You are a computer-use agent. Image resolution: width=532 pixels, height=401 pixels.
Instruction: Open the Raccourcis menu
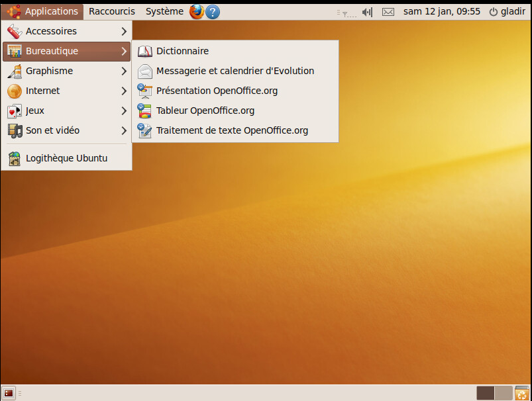111,11
